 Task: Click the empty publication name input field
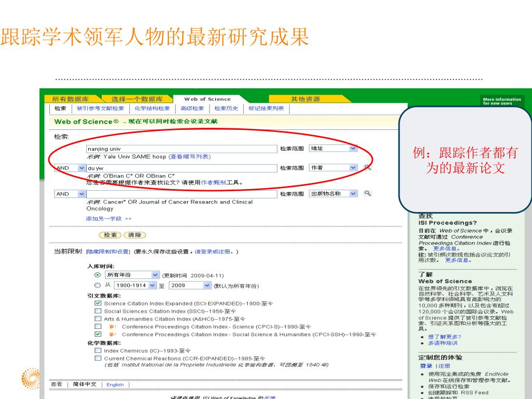click(x=182, y=194)
